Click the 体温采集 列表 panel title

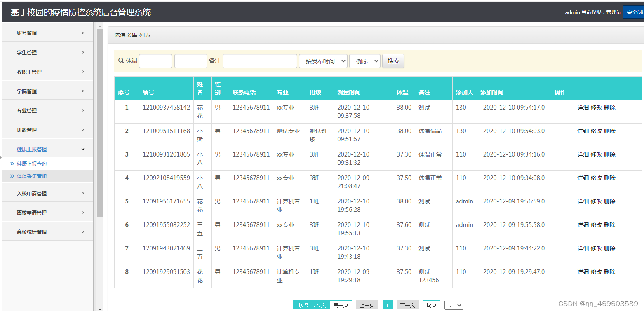click(132, 35)
